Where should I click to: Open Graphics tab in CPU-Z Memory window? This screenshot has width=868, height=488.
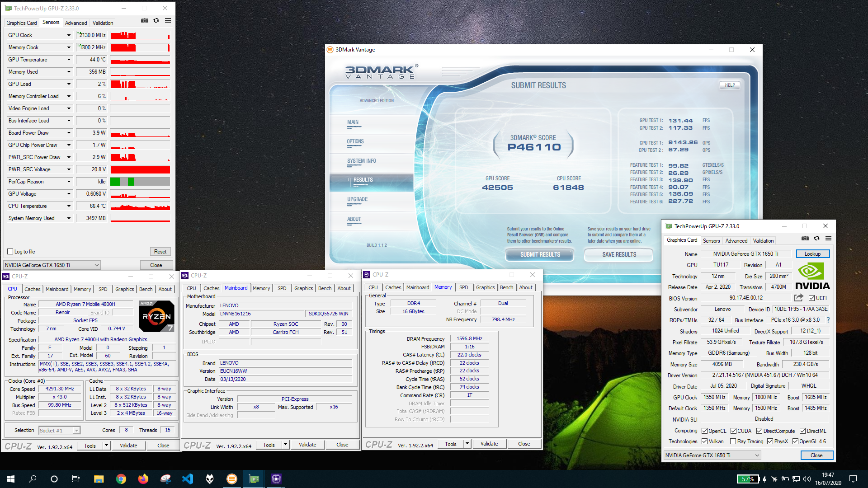pyautogui.click(x=486, y=287)
